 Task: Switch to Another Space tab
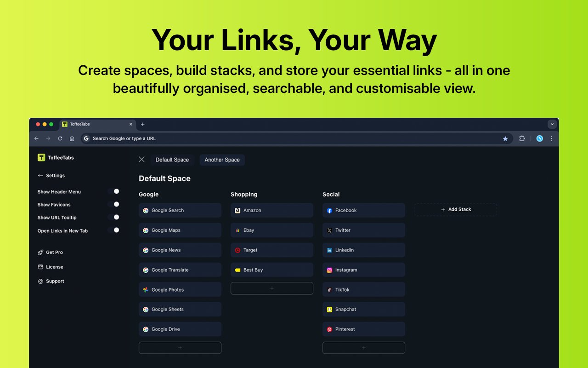[222, 160]
